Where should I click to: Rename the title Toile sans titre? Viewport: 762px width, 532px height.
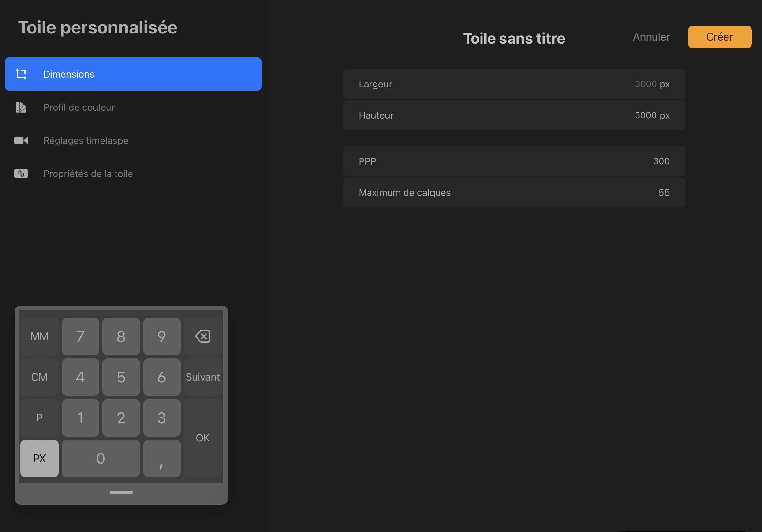tap(514, 39)
